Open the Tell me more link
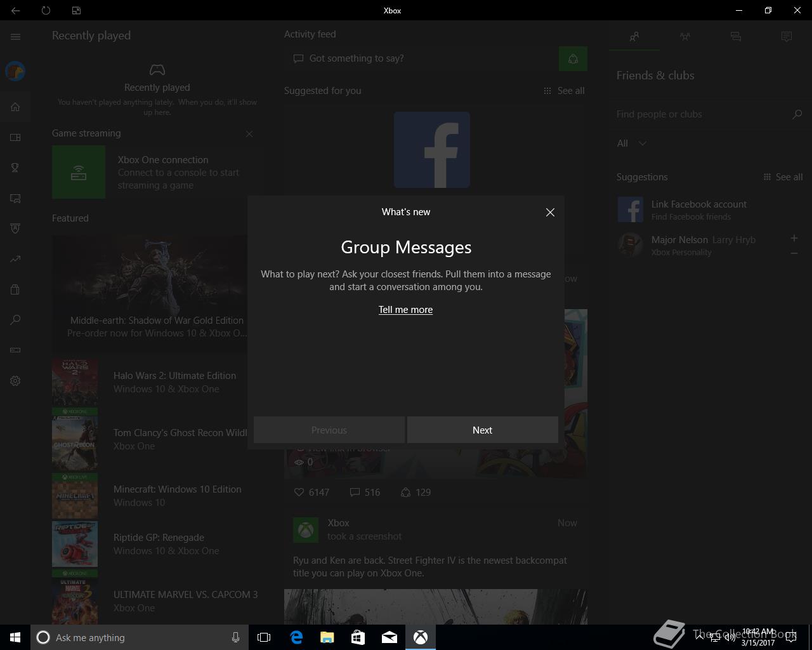Screen dimensions: 812x650 (x=405, y=310)
